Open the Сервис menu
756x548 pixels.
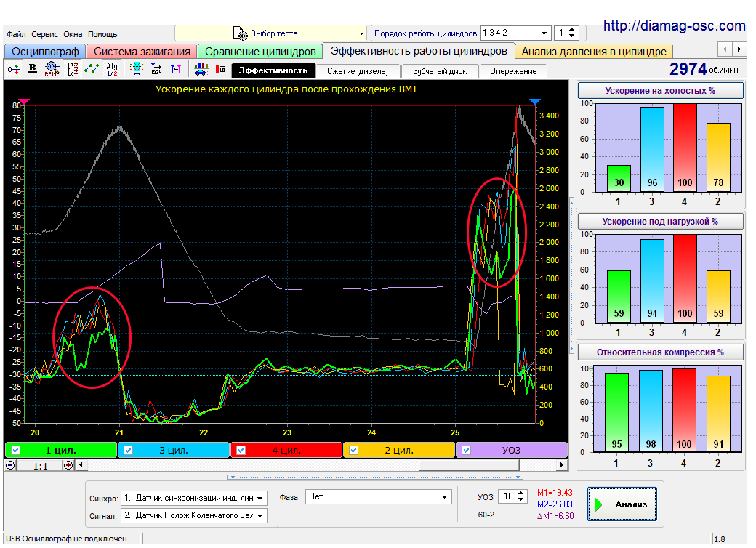click(44, 34)
